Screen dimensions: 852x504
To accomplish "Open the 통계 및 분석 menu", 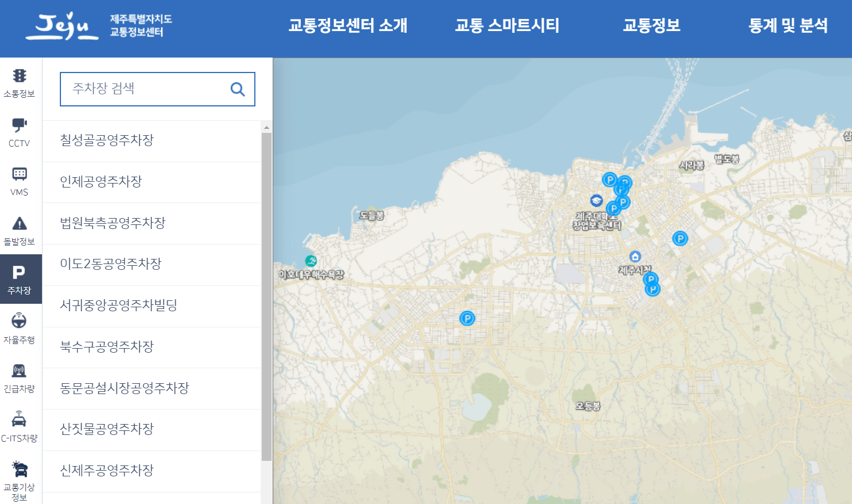I will pyautogui.click(x=788, y=25).
